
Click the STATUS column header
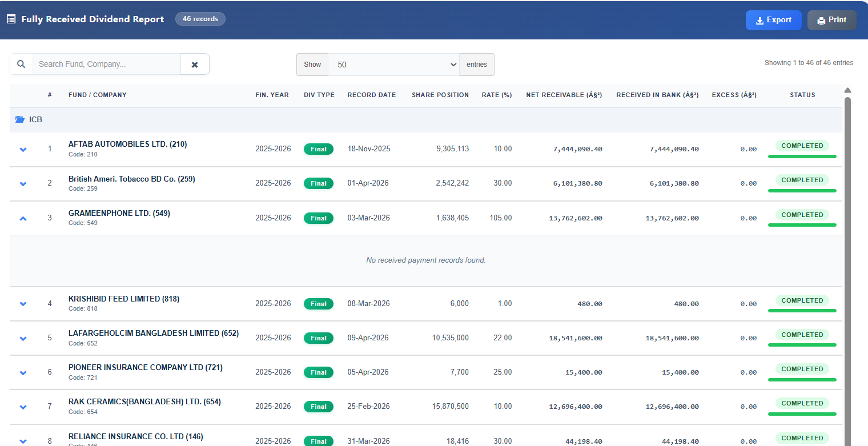click(x=802, y=95)
